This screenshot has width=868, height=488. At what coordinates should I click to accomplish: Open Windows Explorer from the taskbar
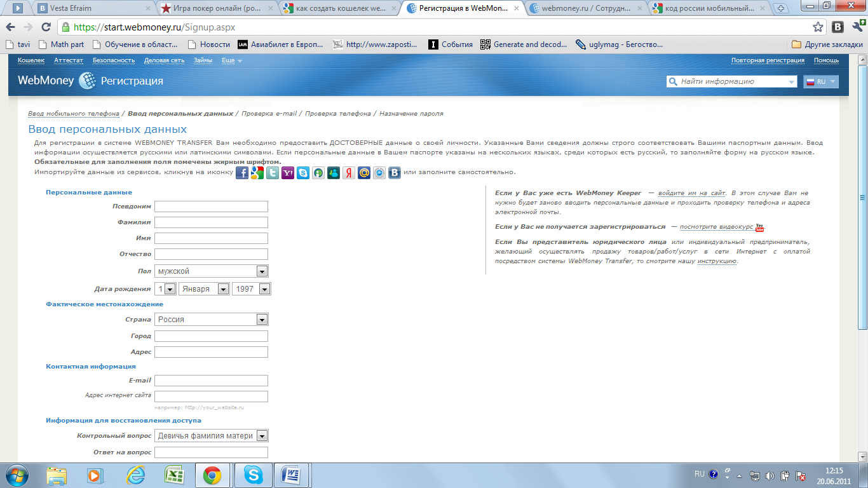pyautogui.click(x=57, y=475)
